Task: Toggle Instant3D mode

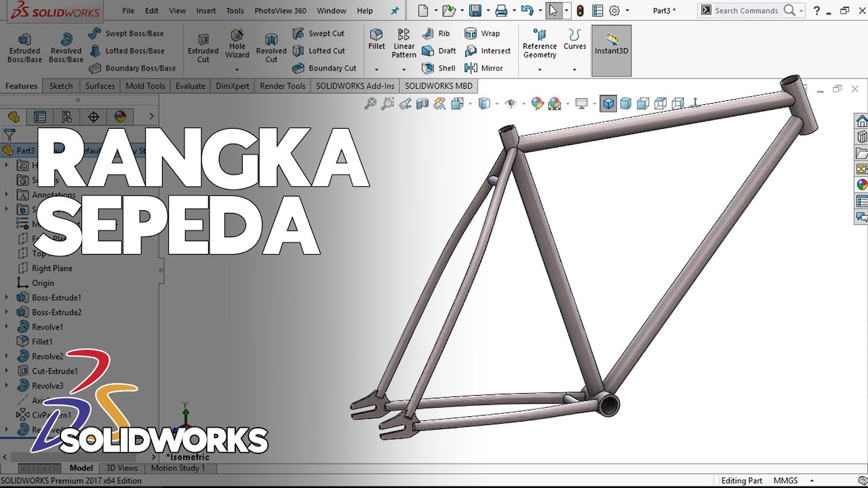Action: point(612,51)
